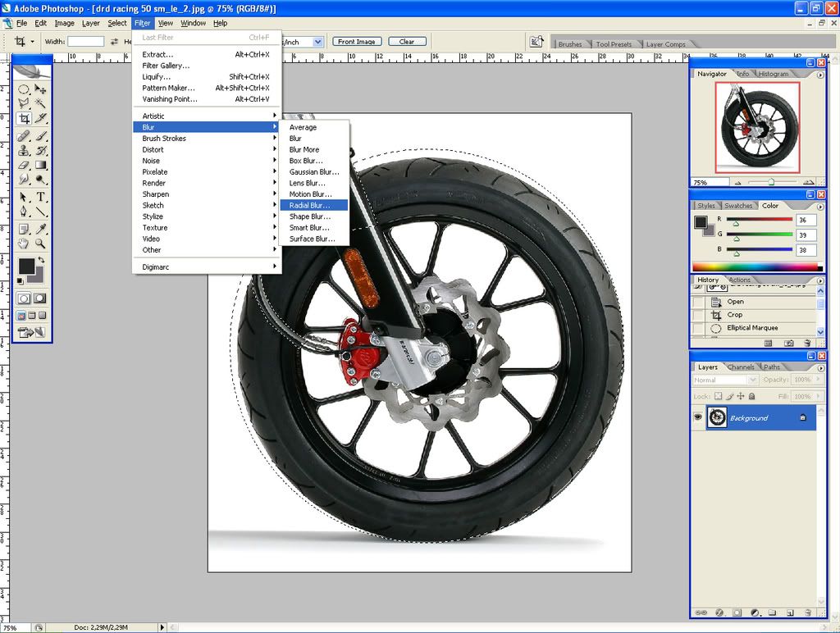The width and height of the screenshot is (840, 633).
Task: Open the status bar info menu arrow
Action: click(162, 627)
